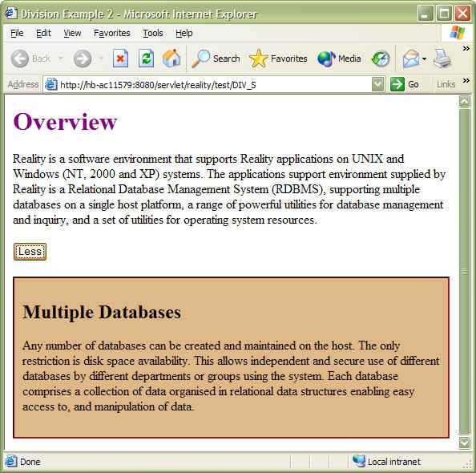Click the Done status page icon
The width and height of the screenshot is (476, 473).
pos(11,461)
